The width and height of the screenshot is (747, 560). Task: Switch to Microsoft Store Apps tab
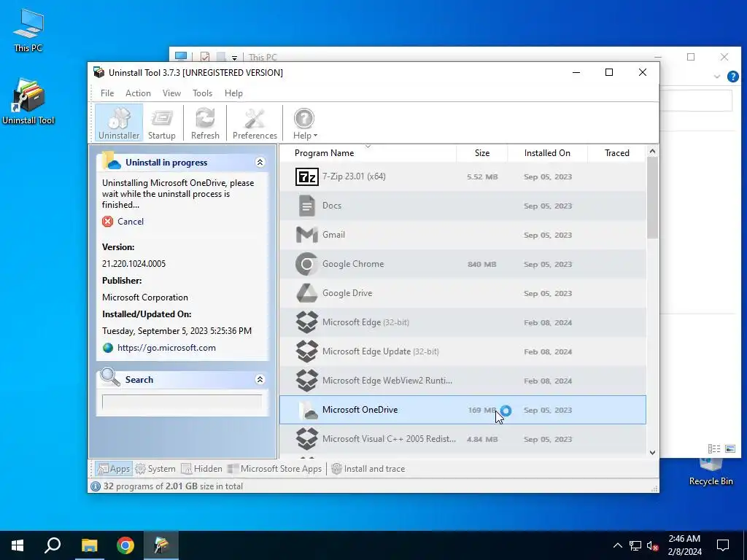(274, 469)
